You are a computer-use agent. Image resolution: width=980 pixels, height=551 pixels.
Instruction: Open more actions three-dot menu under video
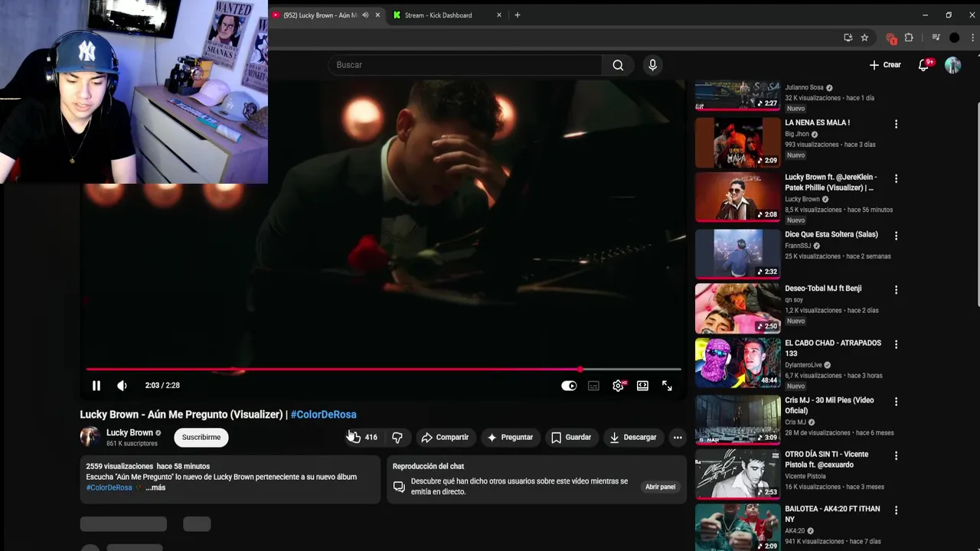pos(678,437)
